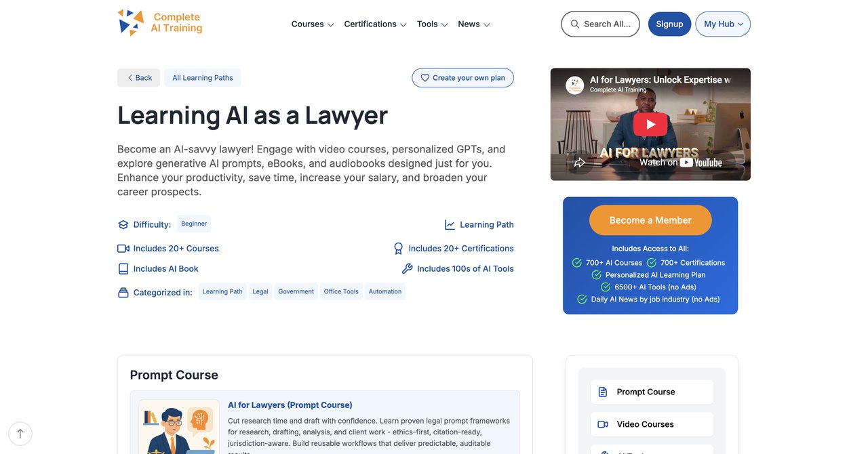Click the wrench icon beside 100s of AI Tools
868x454 pixels.
(407, 269)
